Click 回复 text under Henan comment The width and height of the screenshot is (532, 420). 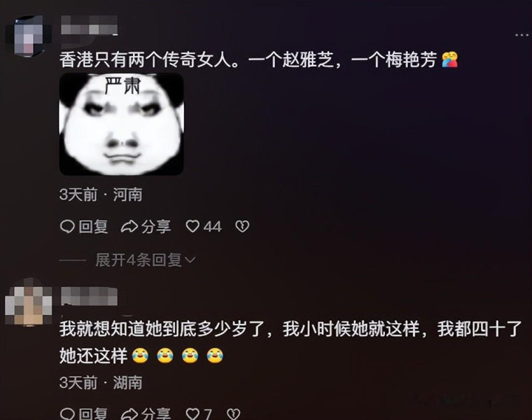click(x=93, y=226)
